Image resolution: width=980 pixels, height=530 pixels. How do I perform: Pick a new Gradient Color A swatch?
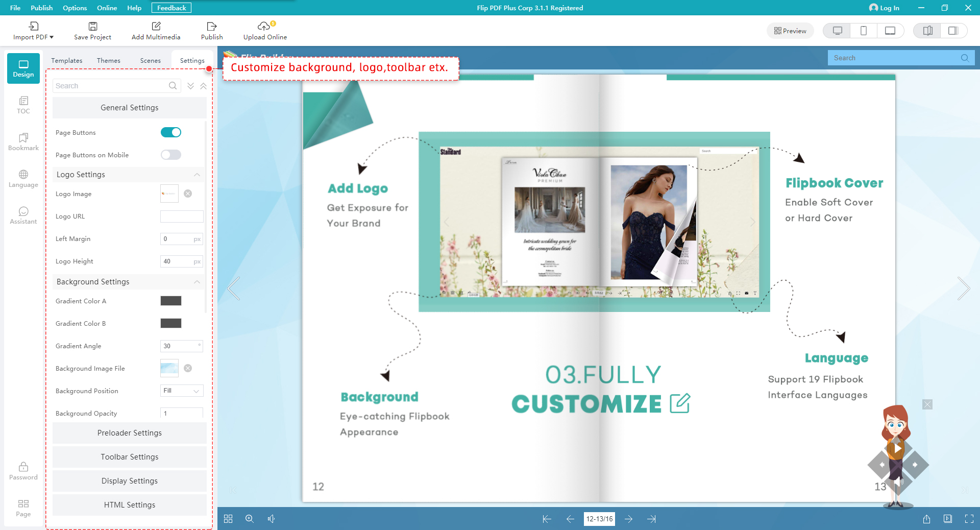[x=170, y=301]
